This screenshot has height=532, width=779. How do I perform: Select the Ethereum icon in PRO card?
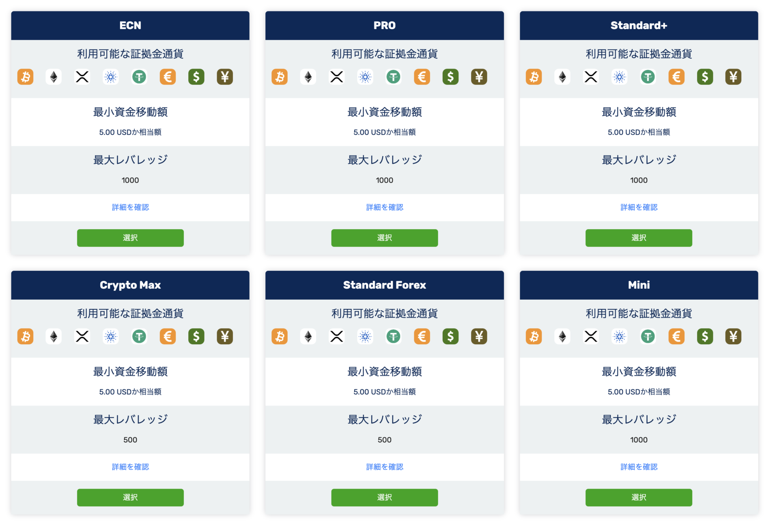click(x=308, y=77)
